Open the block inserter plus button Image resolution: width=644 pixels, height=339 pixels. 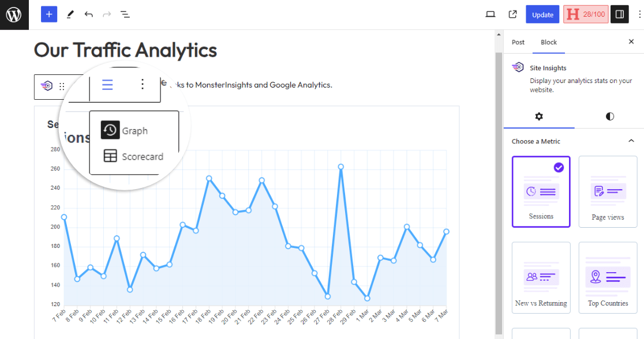[49, 14]
